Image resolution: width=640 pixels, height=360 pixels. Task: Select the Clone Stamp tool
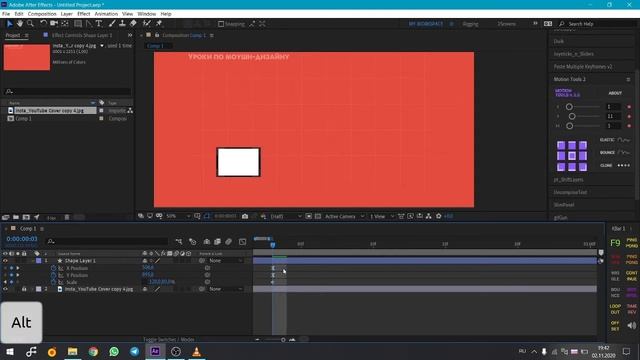point(122,24)
